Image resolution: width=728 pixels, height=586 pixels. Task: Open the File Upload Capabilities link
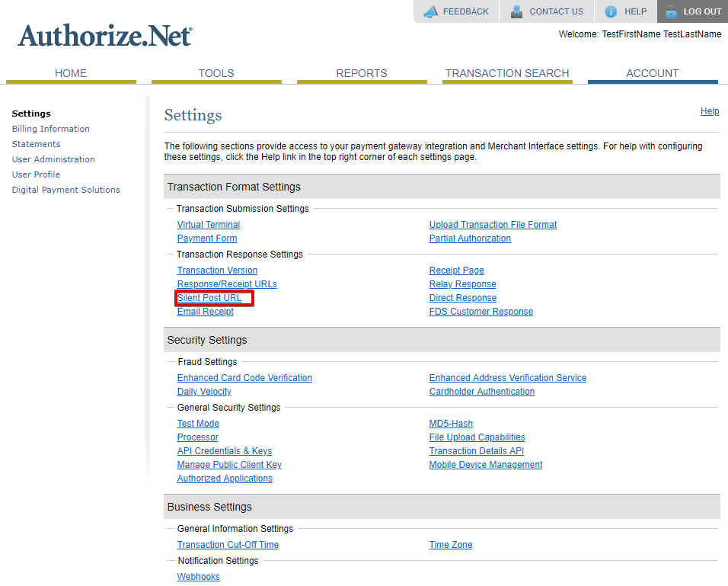477,437
